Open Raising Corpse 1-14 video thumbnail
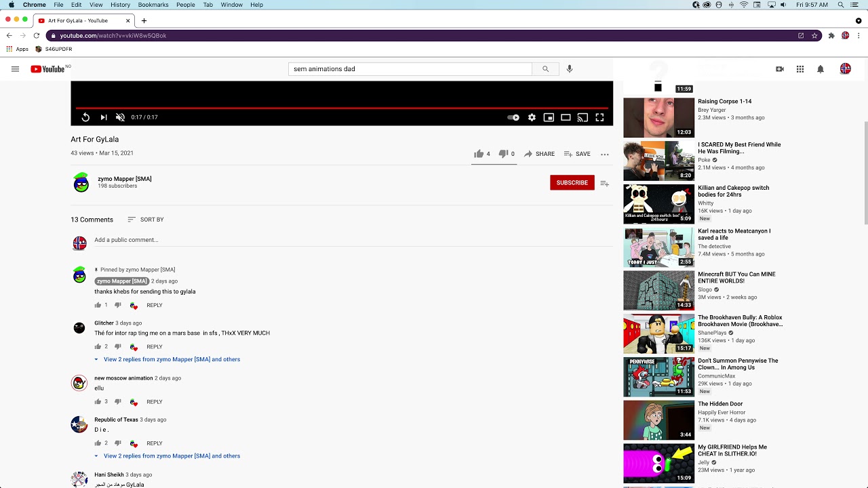 659,117
